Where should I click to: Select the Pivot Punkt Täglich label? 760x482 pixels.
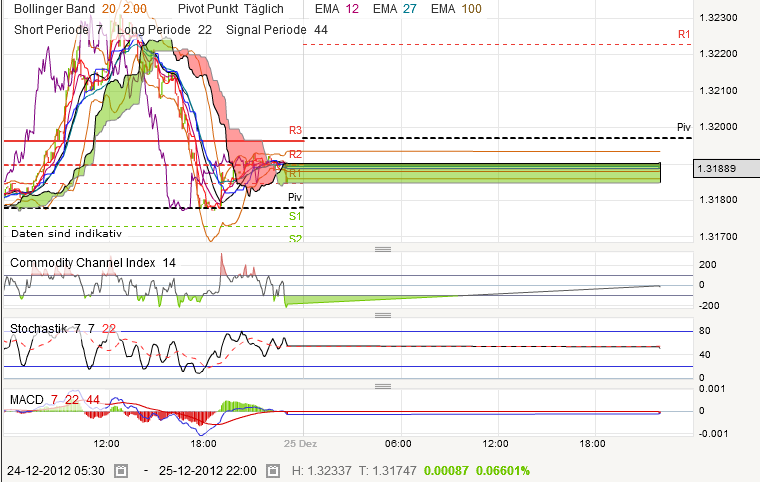231,9
